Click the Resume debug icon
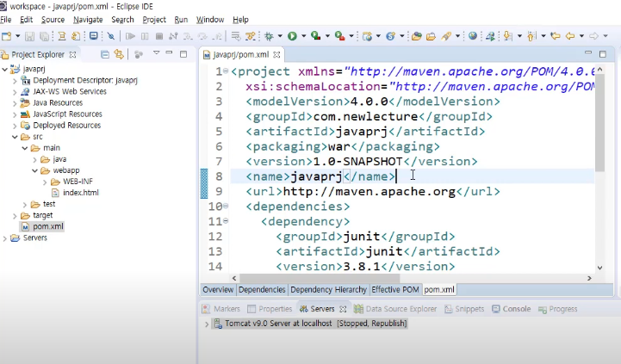Screen dimensions: 621x364 [x=130, y=36]
